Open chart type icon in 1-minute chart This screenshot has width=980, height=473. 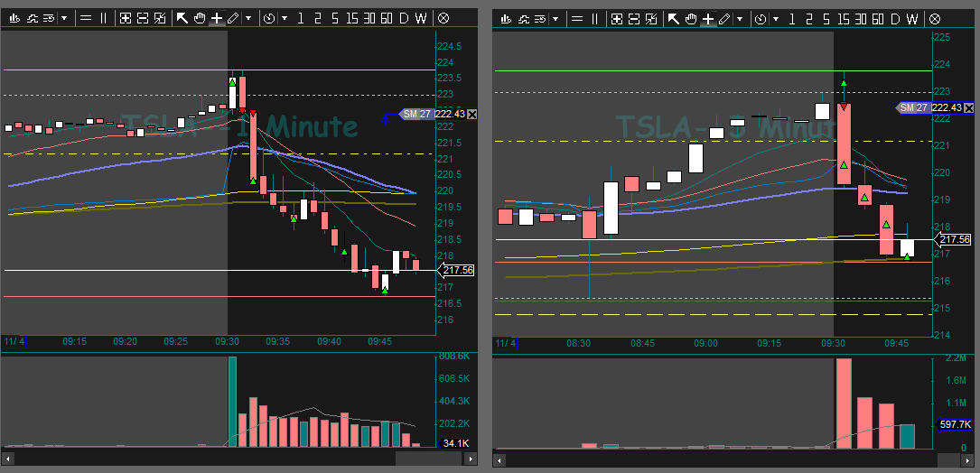tap(15, 18)
